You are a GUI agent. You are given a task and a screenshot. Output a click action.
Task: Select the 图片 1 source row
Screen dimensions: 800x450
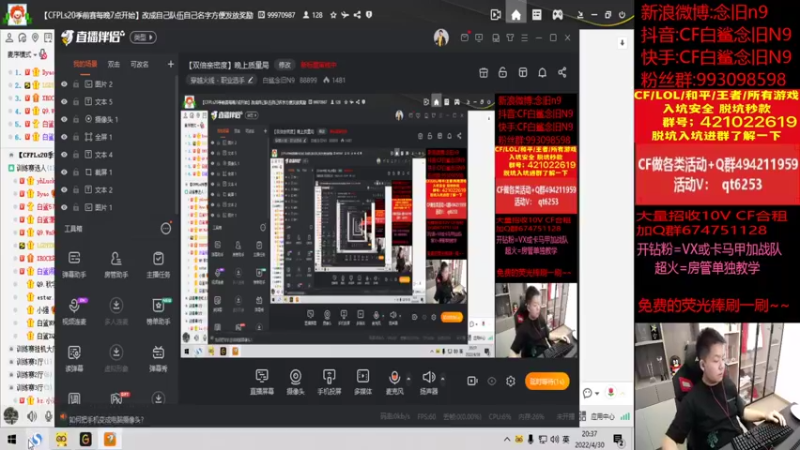118,207
